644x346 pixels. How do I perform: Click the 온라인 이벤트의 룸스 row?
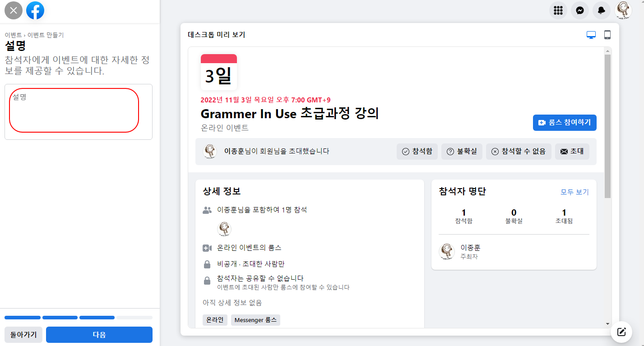pyautogui.click(x=249, y=248)
